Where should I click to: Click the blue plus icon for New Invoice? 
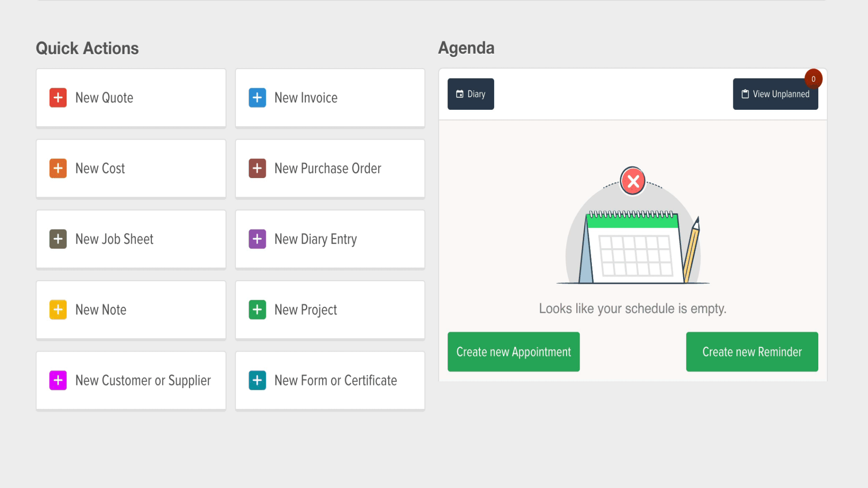pos(257,98)
